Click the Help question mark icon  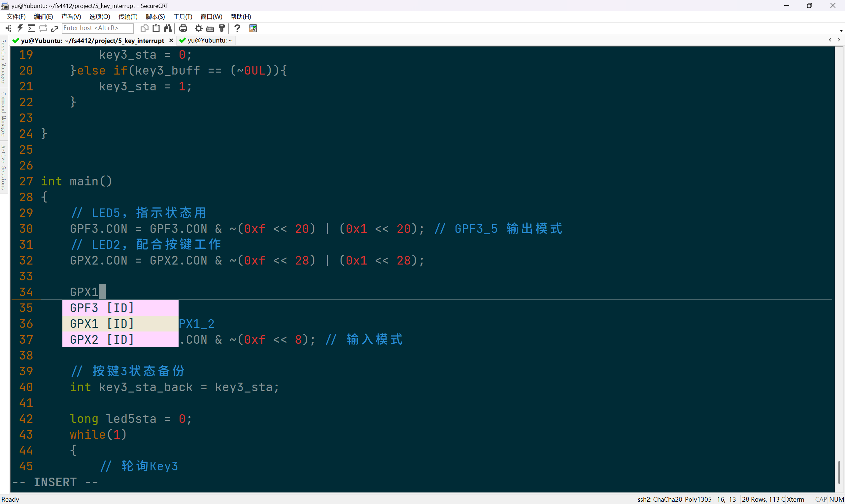click(237, 28)
